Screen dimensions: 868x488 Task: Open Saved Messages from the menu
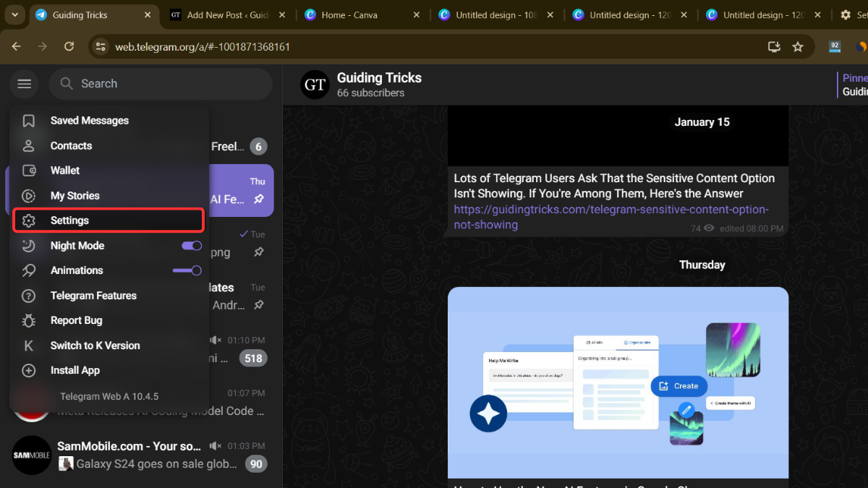pos(90,120)
